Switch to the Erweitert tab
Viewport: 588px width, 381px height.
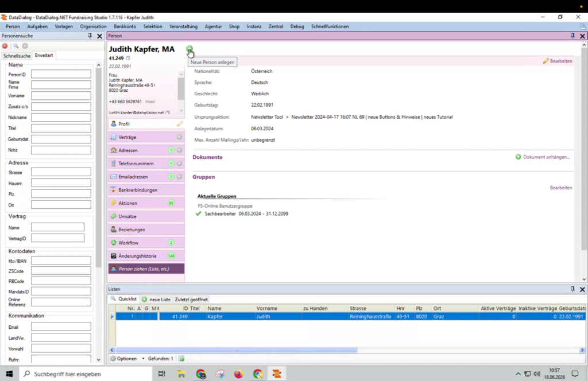44,55
